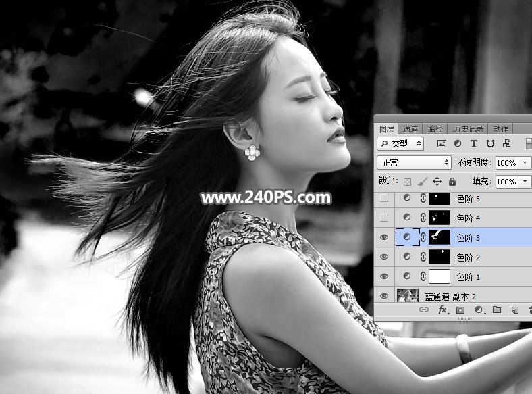Select layer named 色阶 5
This screenshot has height=394, width=532.
click(468, 199)
